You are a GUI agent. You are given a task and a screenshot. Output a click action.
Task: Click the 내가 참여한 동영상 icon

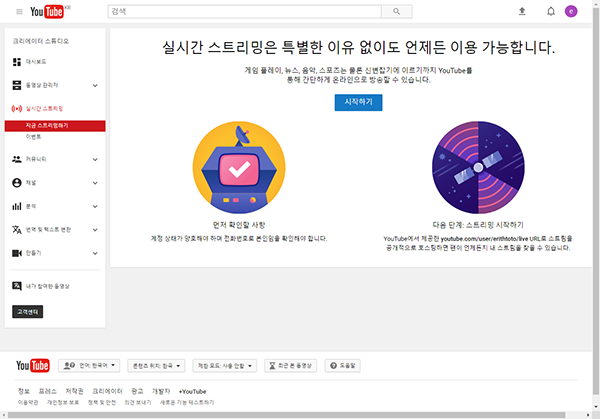(17, 286)
